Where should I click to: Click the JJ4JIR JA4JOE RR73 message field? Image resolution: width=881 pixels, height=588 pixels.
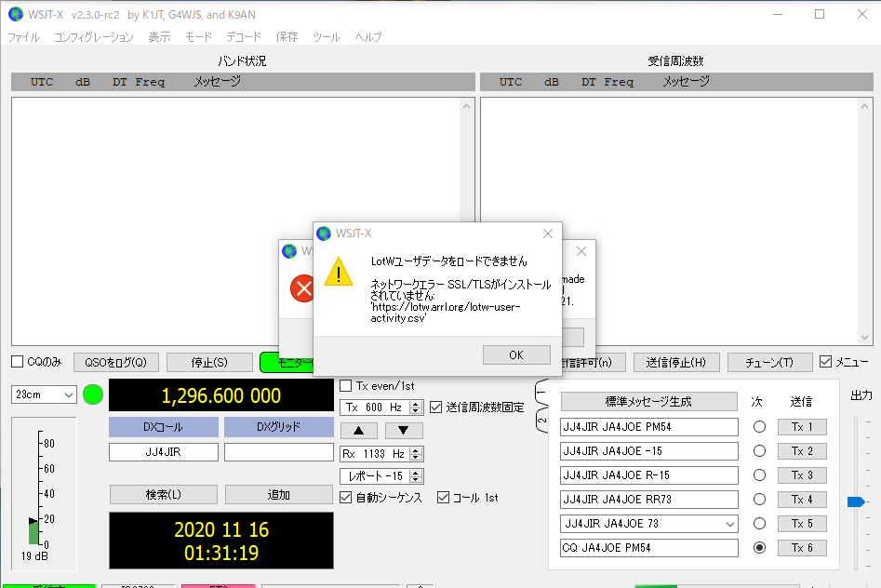[649, 500]
